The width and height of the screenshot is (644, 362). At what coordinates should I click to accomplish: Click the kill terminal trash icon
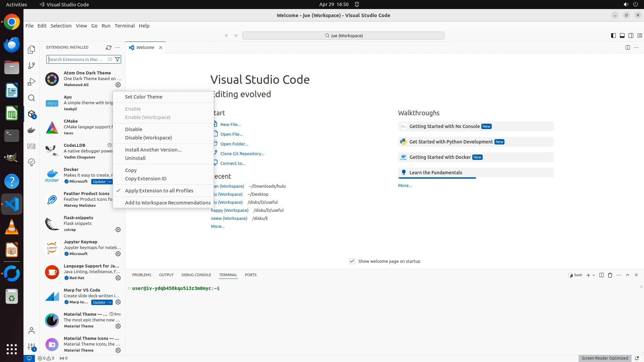point(610,275)
